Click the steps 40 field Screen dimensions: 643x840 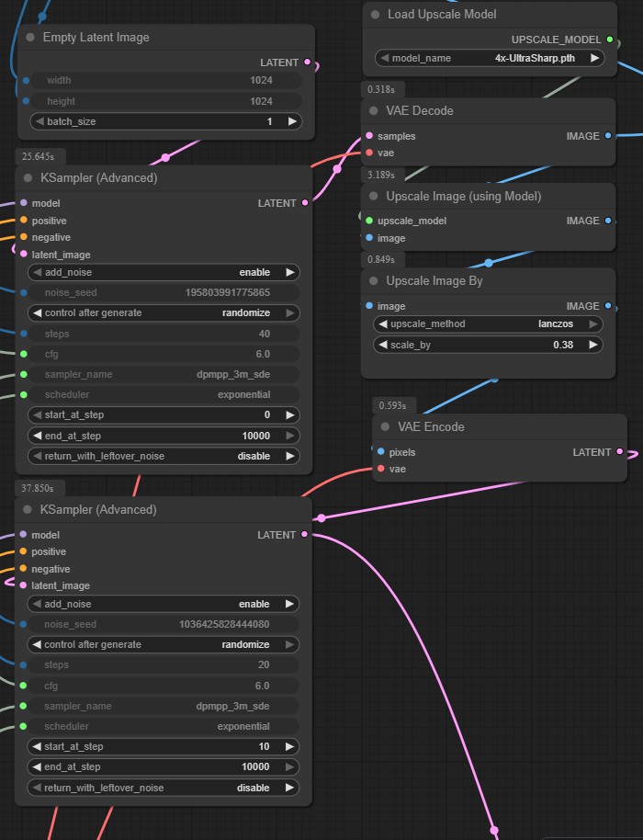pos(164,334)
